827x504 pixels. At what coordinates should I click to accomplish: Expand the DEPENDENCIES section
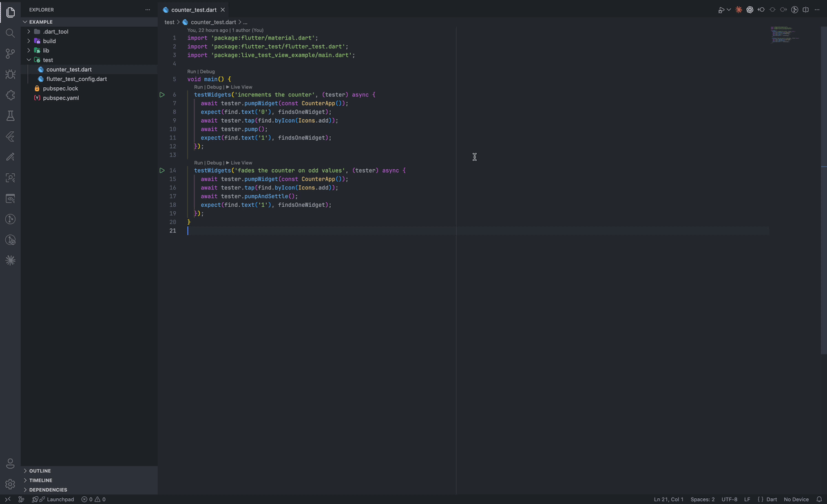tap(90, 490)
